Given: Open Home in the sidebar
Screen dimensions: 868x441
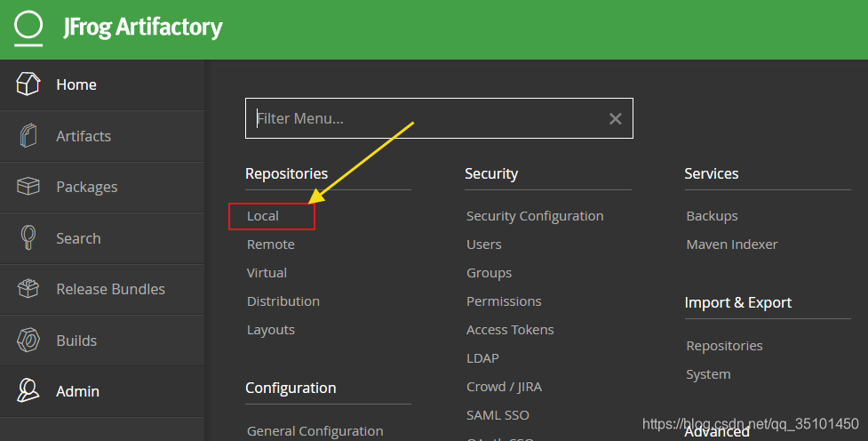Looking at the screenshot, I should (x=102, y=84).
